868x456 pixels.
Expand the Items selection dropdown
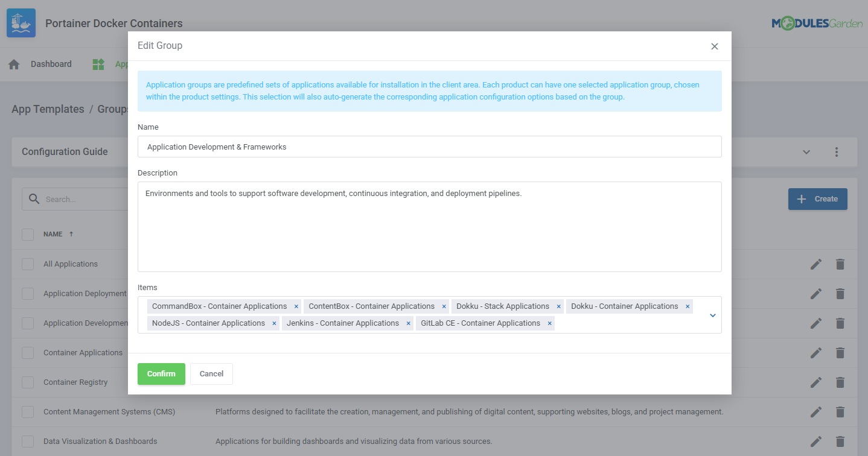tap(712, 314)
